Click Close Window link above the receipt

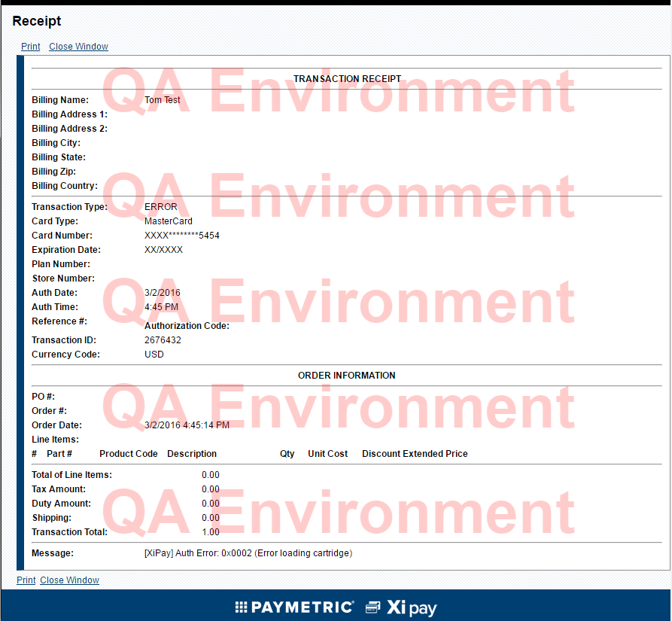click(78, 47)
